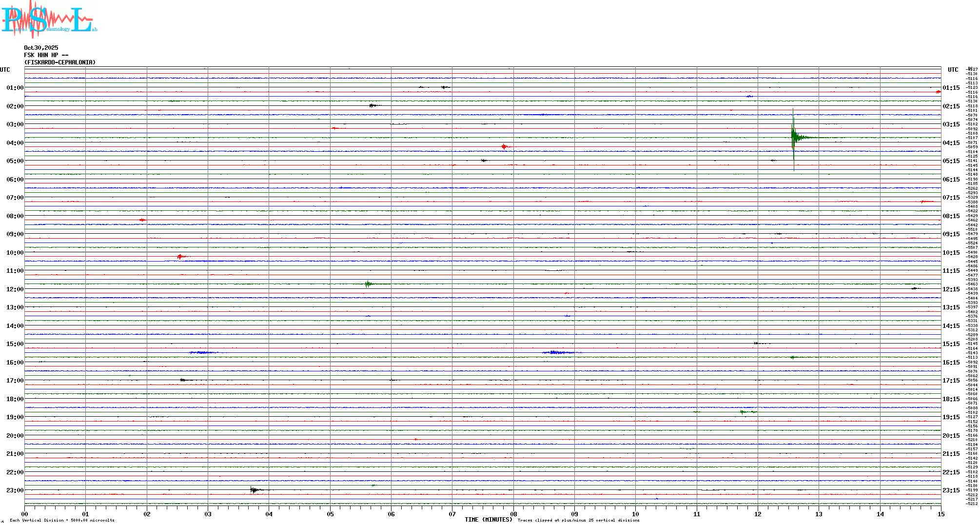The height and width of the screenshot is (527, 980).
Task: Click minute 08 on bottom axis
Action: coord(513,514)
